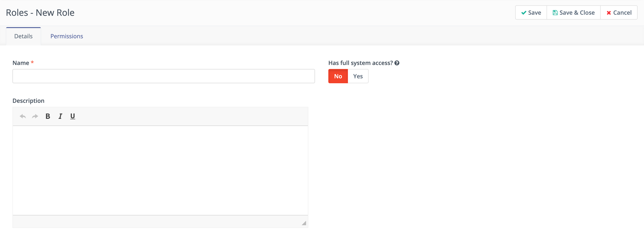Click the red X Cancel icon

click(609, 13)
